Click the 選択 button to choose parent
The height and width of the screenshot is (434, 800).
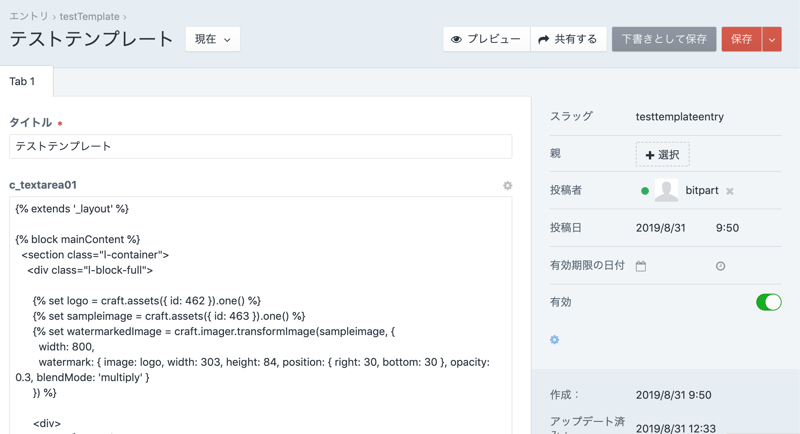pyautogui.click(x=662, y=155)
